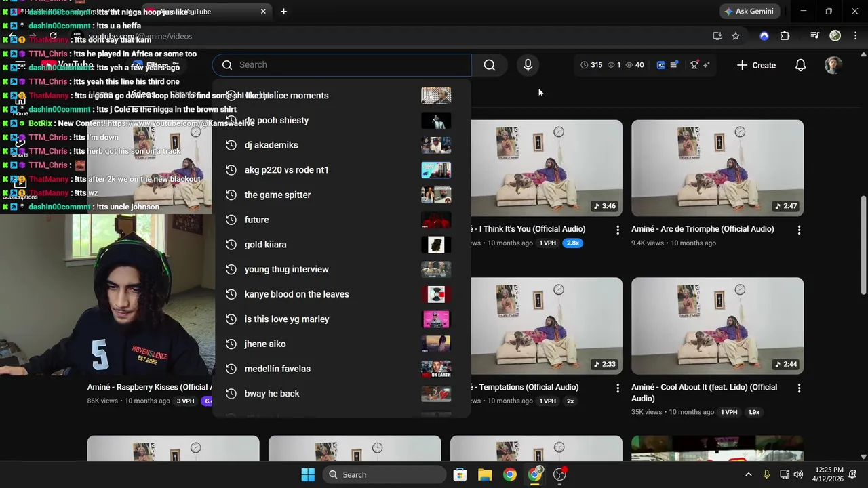Click the sparkle AI icon in toolbar
The image size is (868, 488).
point(706,65)
